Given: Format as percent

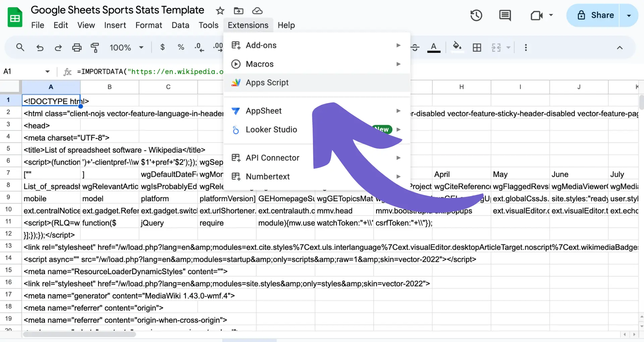Looking at the screenshot, I should 181,47.
